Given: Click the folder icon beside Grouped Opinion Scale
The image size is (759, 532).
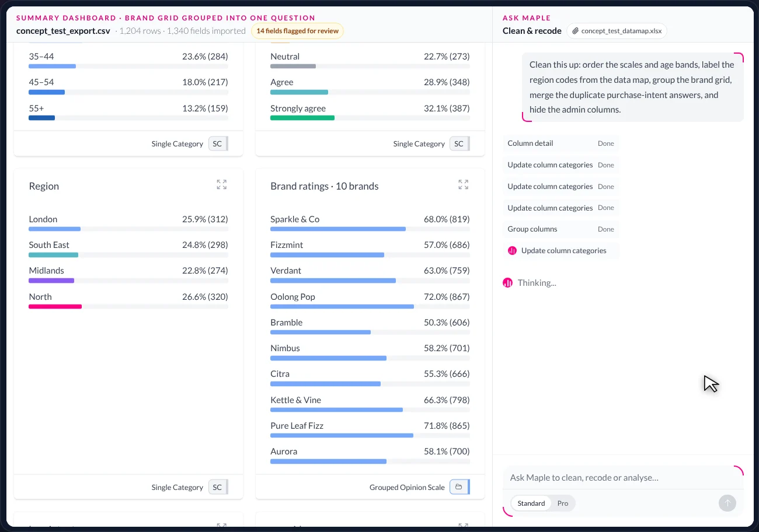Looking at the screenshot, I should click(459, 487).
